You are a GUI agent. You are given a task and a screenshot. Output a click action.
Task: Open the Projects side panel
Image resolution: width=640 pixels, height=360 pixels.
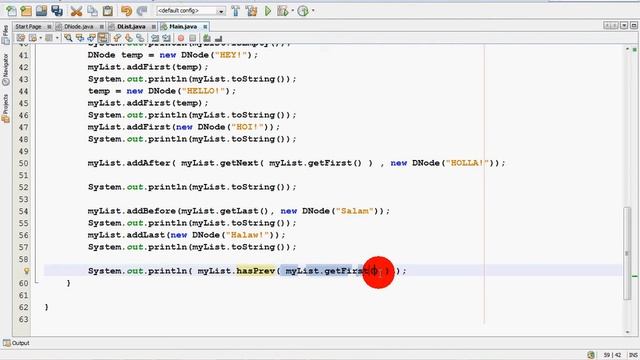click(5, 108)
